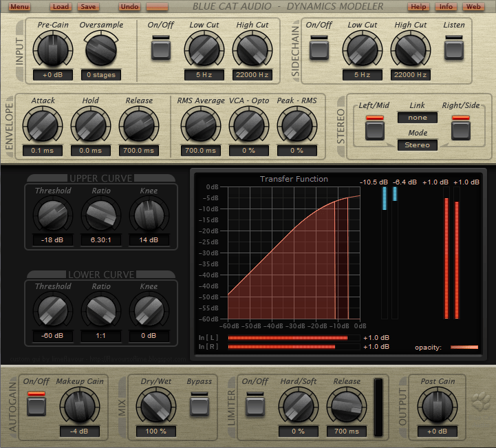Open the Help menu

click(418, 7)
